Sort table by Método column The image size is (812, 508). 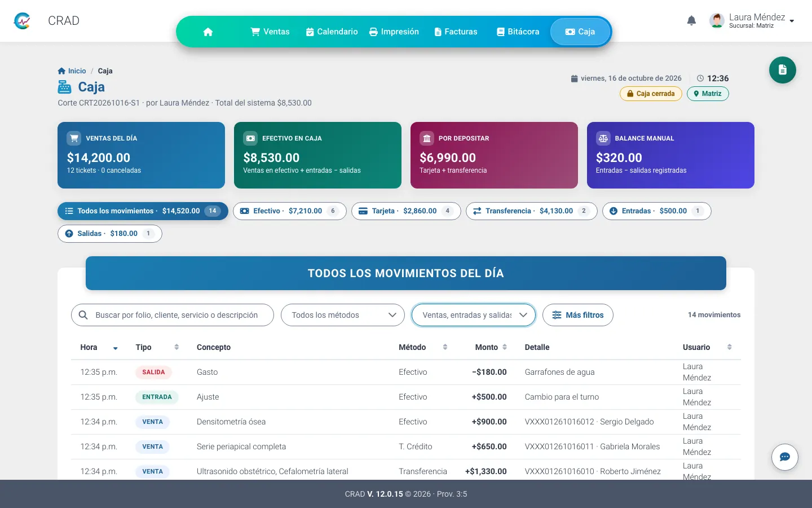point(423,347)
